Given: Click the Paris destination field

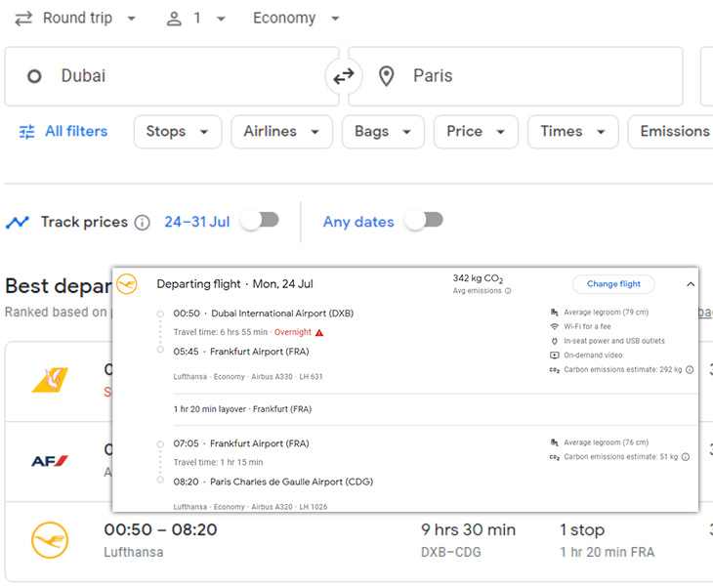Looking at the screenshot, I should (x=516, y=76).
